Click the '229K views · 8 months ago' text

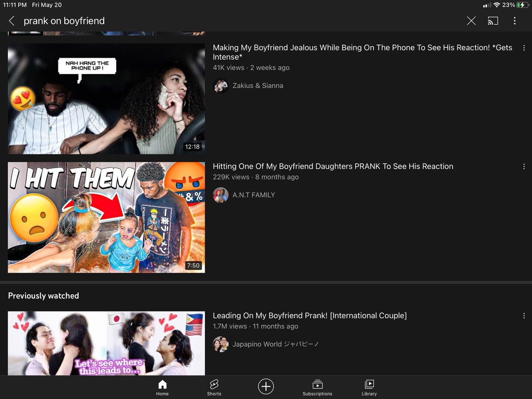[x=256, y=177]
